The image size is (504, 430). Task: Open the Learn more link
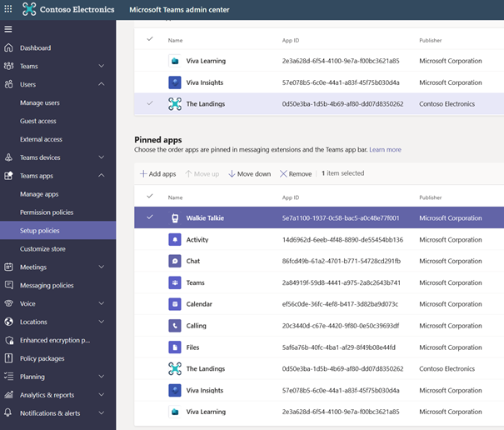click(x=385, y=149)
